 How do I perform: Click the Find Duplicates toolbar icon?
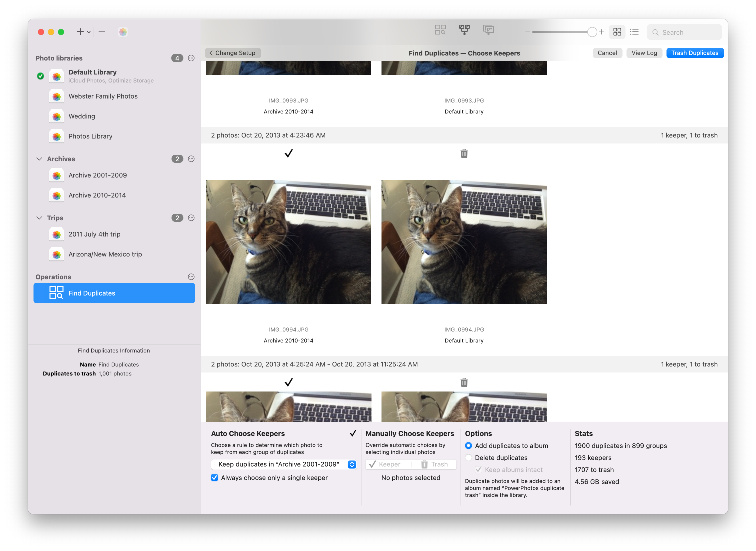coord(440,30)
